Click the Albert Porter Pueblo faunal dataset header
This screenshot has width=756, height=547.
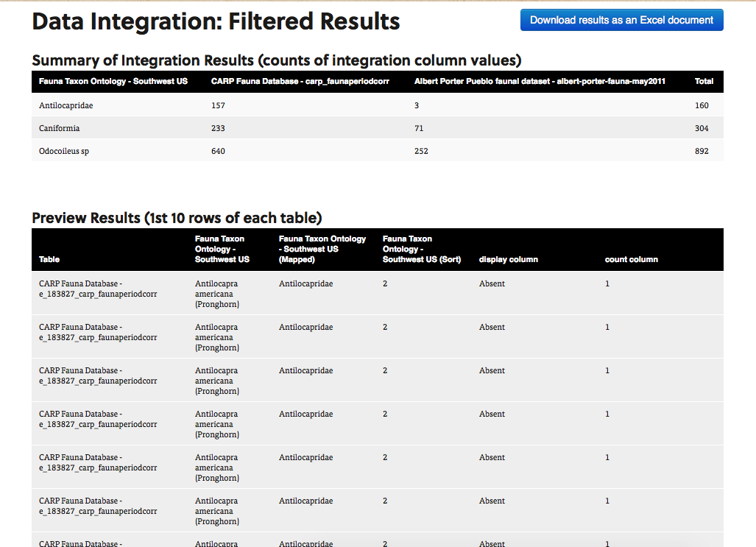540,81
